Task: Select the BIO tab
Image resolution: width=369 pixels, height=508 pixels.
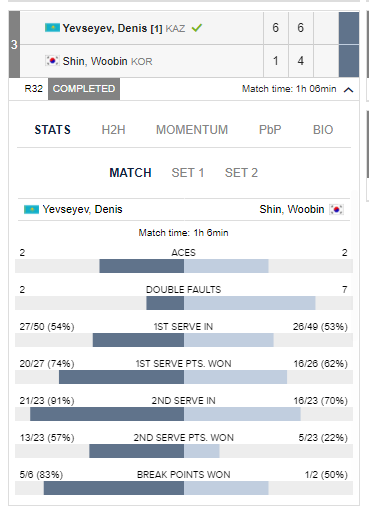Action: click(x=323, y=130)
